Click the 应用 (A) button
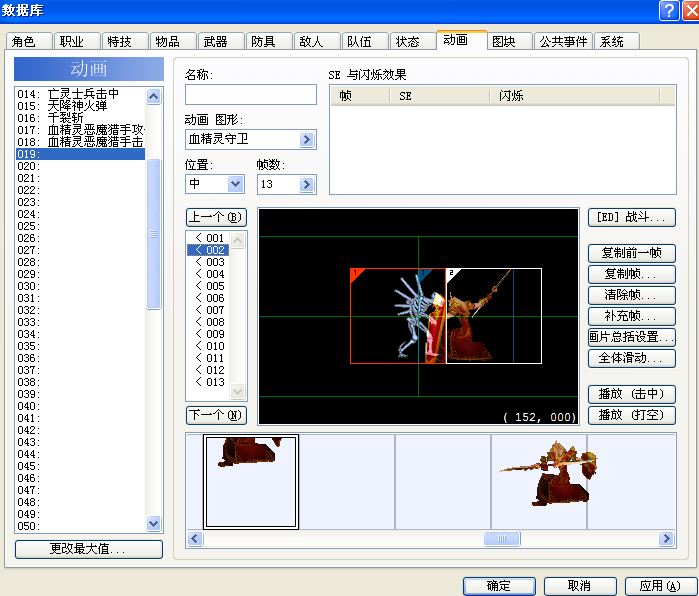Image resolution: width=699 pixels, height=596 pixels. point(661,586)
